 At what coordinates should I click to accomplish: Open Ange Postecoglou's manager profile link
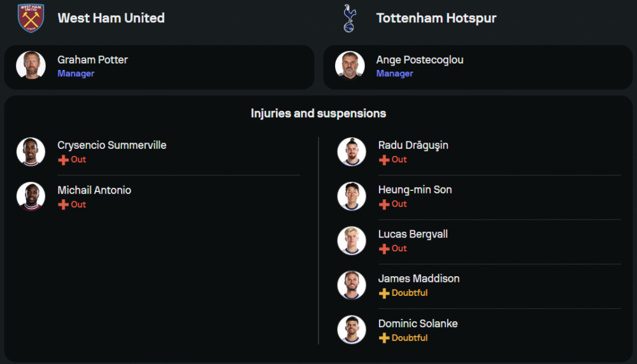419,60
